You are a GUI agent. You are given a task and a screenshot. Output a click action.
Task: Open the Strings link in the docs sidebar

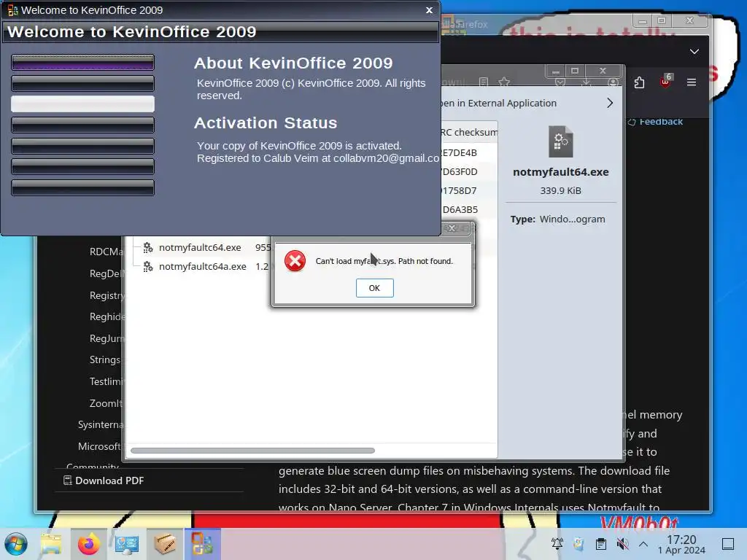105,359
